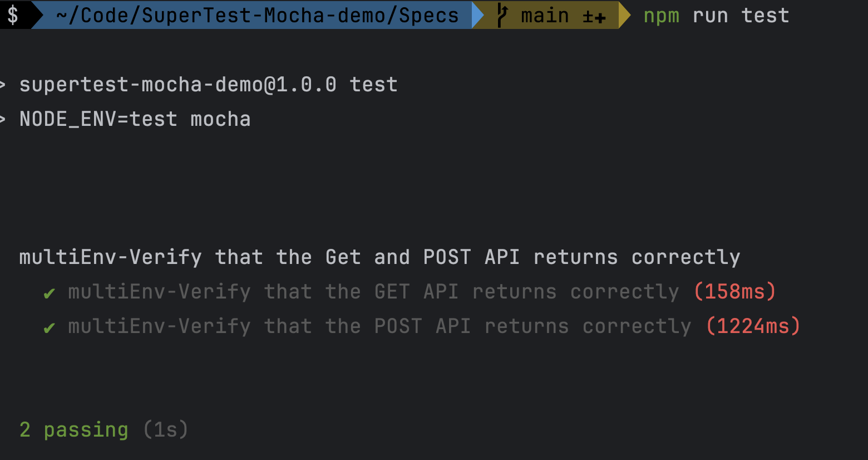Click the green 2 passing summary

[74, 430]
